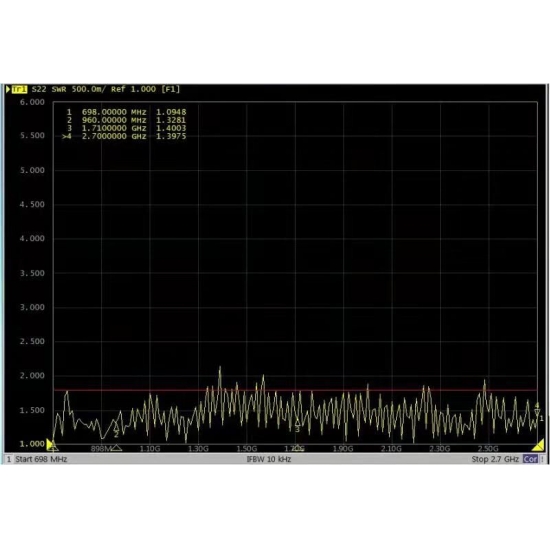Select the yellow Tr1 trace label
This screenshot has width=550, height=550.
19,89
